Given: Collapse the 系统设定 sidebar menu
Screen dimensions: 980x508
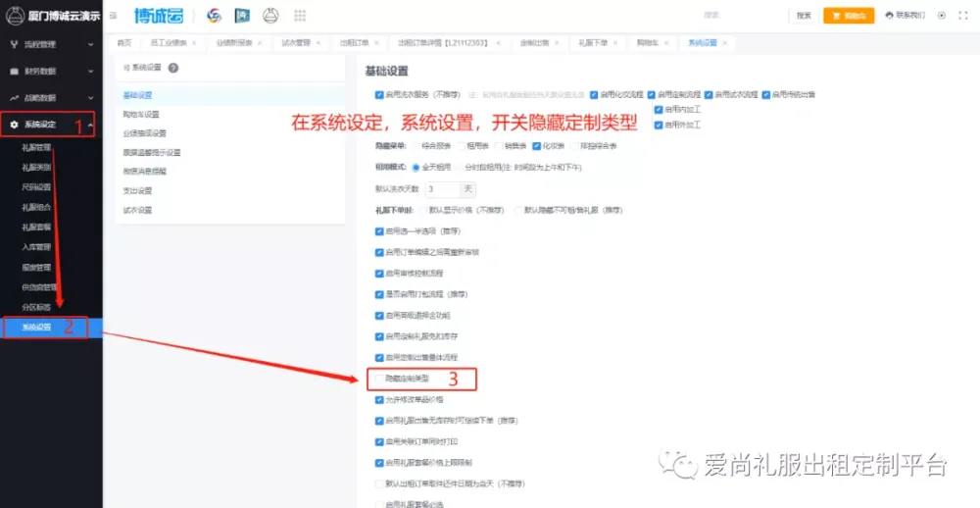Looking at the screenshot, I should (x=51, y=125).
